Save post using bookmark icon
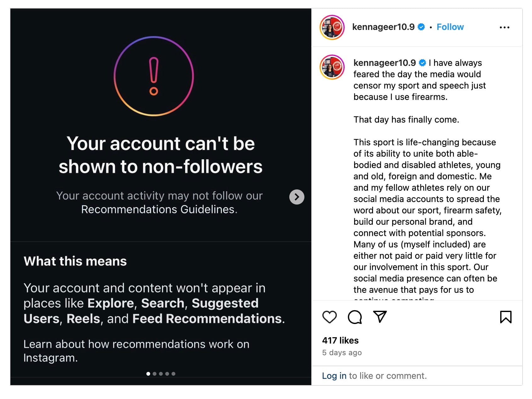The width and height of the screenshot is (532, 399). pos(506,317)
